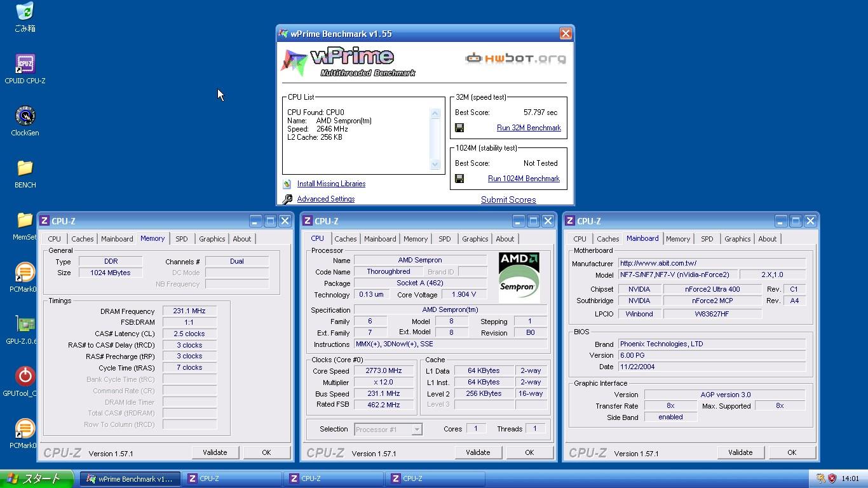Click the DRAM Frequency 231.1 MHz field

[x=189, y=311]
